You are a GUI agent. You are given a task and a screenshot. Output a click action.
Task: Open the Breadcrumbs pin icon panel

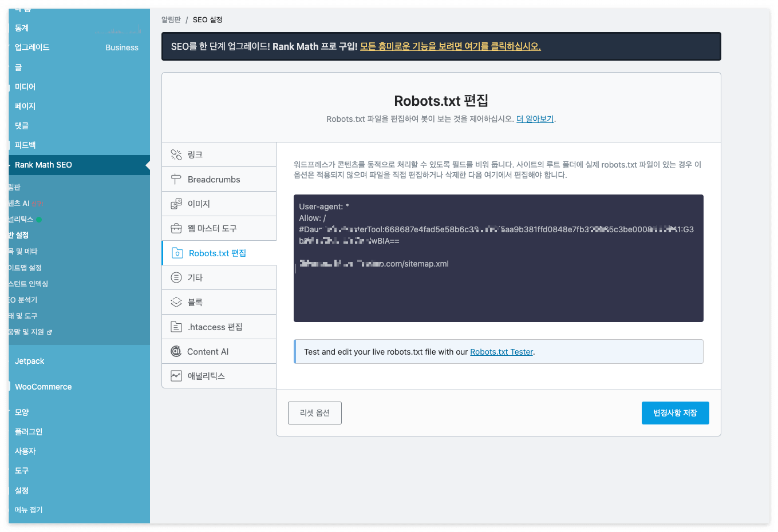(x=176, y=178)
